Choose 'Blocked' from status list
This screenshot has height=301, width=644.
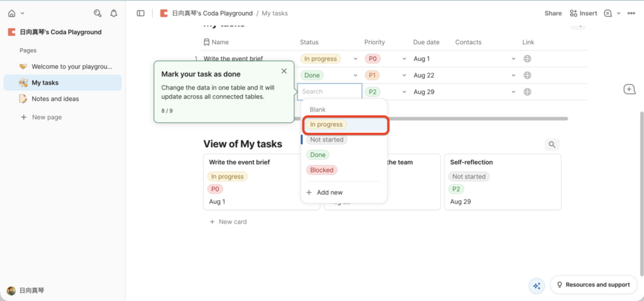(321, 170)
